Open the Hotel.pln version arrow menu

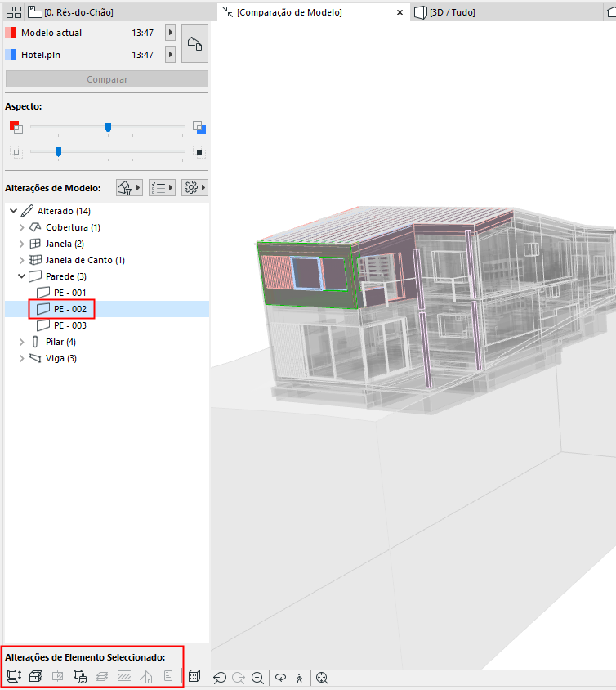tap(170, 55)
